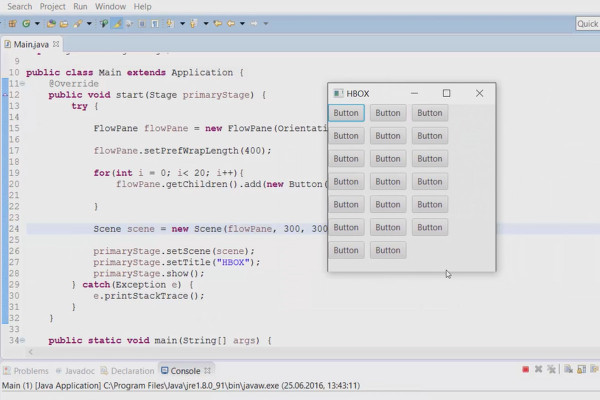Toggle the block selection mode icon
Viewport: 600px width, 400px height.
tap(142, 24)
